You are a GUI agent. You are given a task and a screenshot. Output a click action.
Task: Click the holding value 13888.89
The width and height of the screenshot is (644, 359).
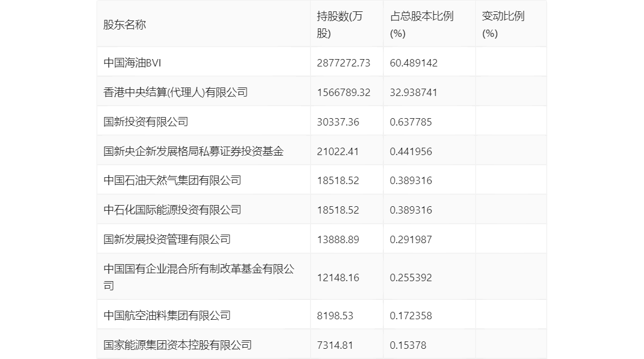coord(338,240)
